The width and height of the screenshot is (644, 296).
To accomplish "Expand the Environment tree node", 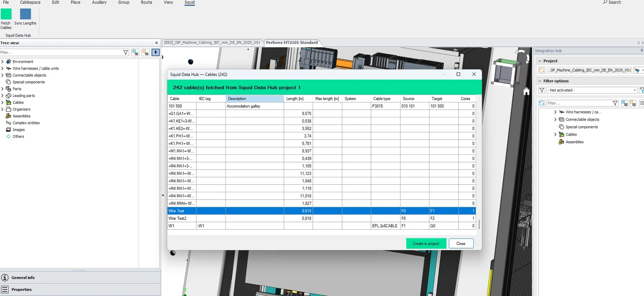I will click(x=2, y=62).
